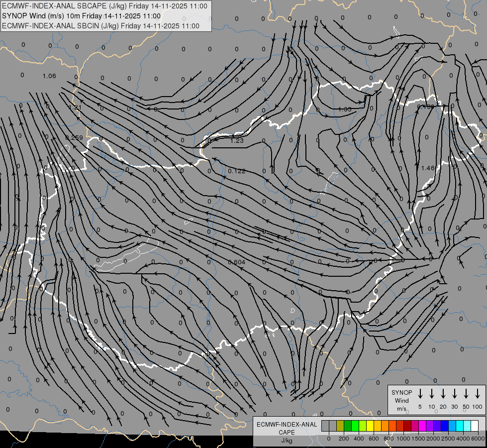Image resolution: width=487 pixels, height=448 pixels.
Task: Click the '200' tick label on colorbar
Action: (x=344, y=439)
